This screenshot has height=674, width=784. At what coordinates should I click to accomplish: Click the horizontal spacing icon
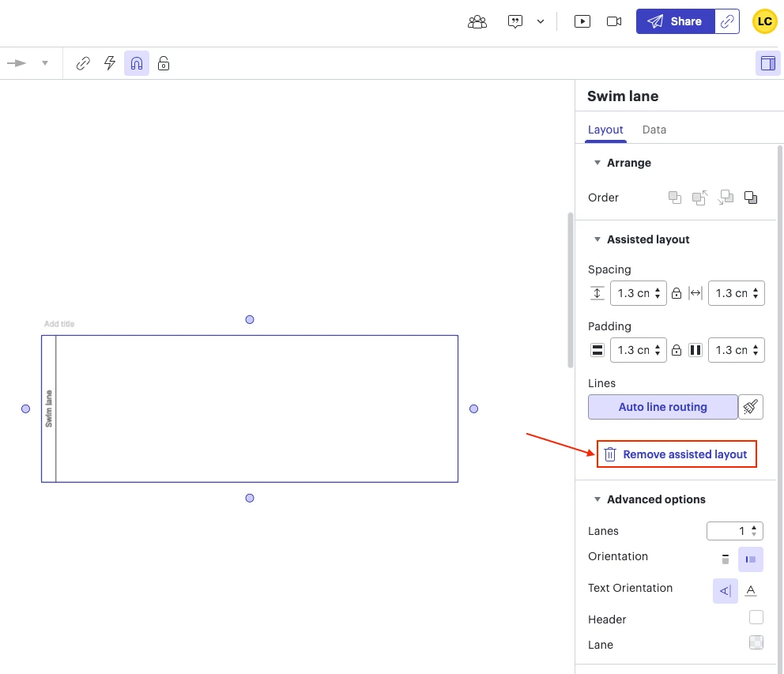(695, 293)
